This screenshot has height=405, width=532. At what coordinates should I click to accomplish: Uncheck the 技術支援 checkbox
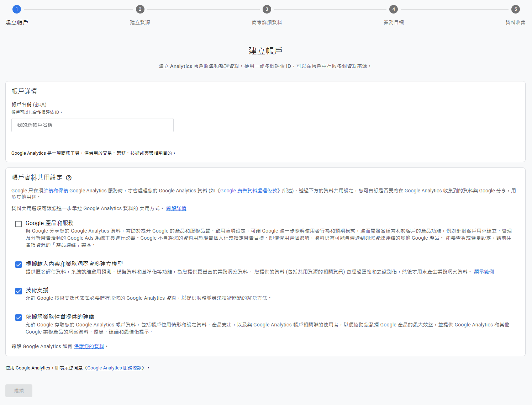point(19,291)
